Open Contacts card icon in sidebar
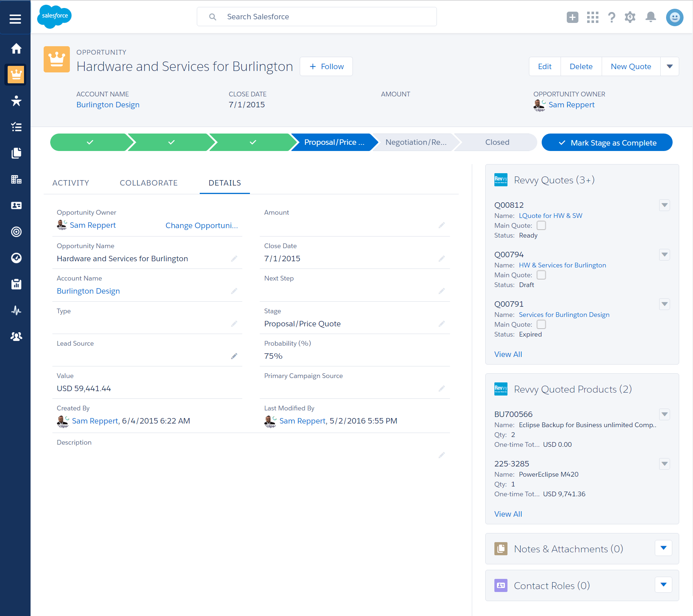This screenshot has width=693, height=616. (x=16, y=206)
